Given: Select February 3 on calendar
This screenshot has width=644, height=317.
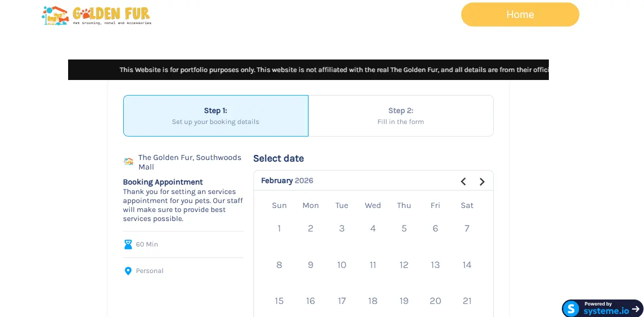Looking at the screenshot, I should point(342,228).
